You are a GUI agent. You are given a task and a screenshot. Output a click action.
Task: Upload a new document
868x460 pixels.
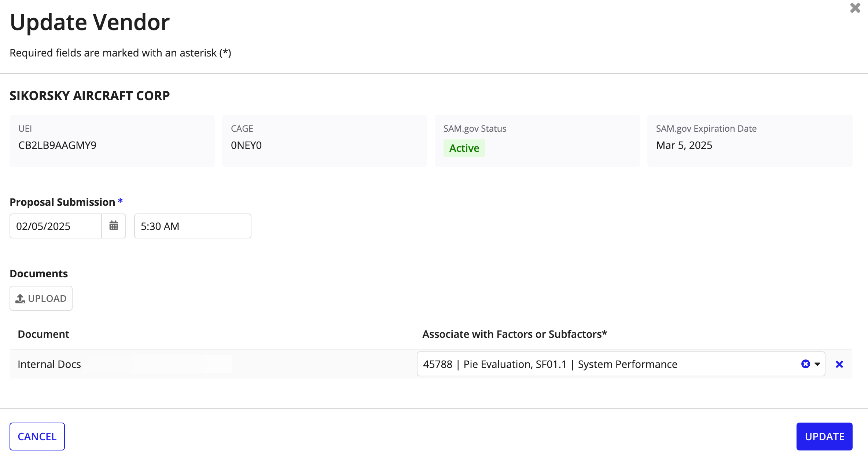pyautogui.click(x=41, y=298)
